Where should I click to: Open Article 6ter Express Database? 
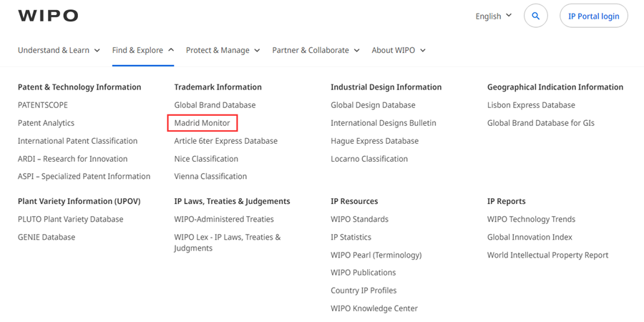pos(226,141)
